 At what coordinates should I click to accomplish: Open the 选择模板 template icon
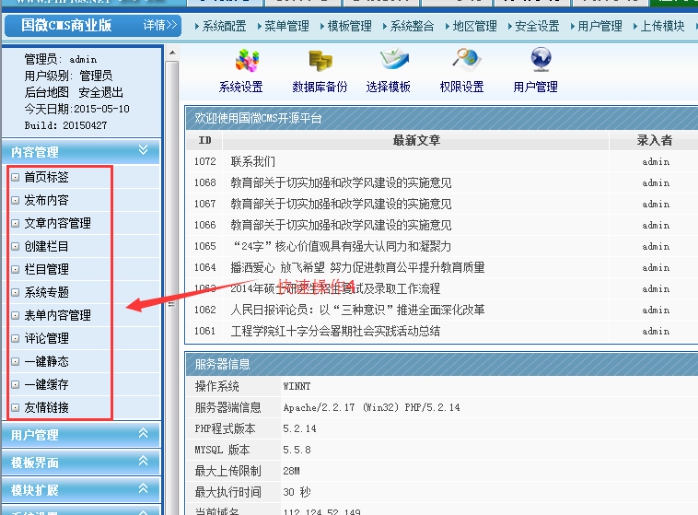click(388, 63)
